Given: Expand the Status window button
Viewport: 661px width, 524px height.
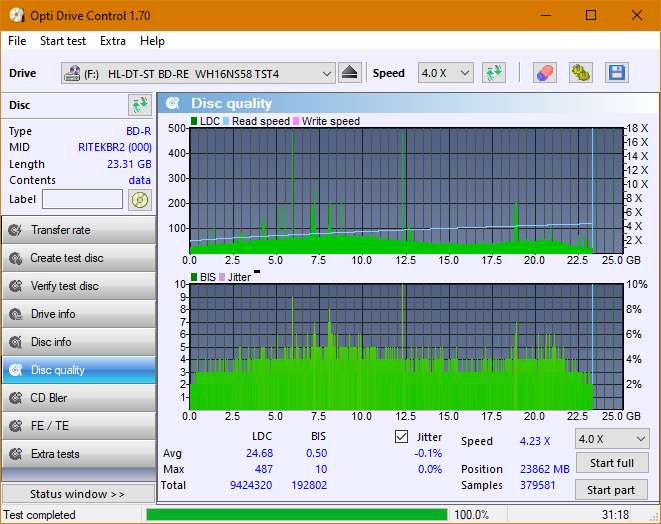Looking at the screenshot, I should tap(79, 494).
